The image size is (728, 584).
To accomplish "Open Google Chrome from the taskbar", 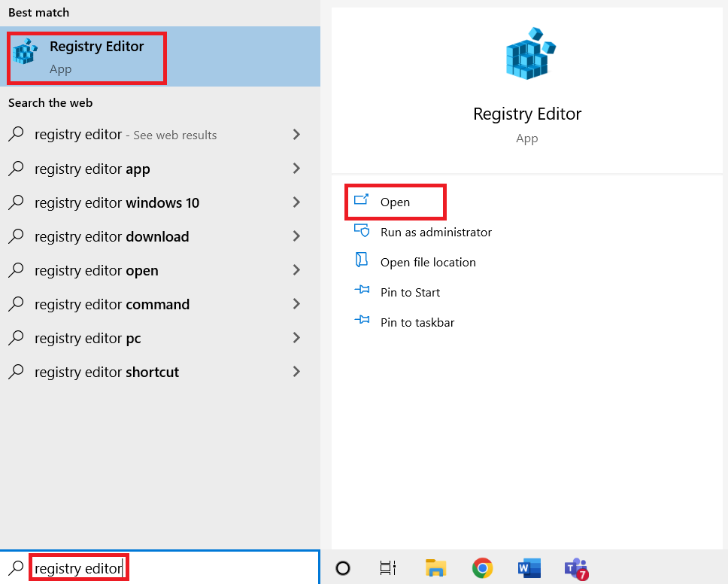I will pyautogui.click(x=482, y=568).
